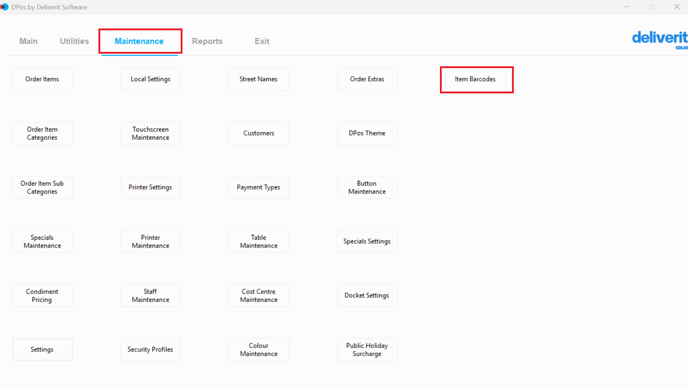Screen dimensions: 688x387
Task: Open the Utilities tab
Action: (74, 41)
